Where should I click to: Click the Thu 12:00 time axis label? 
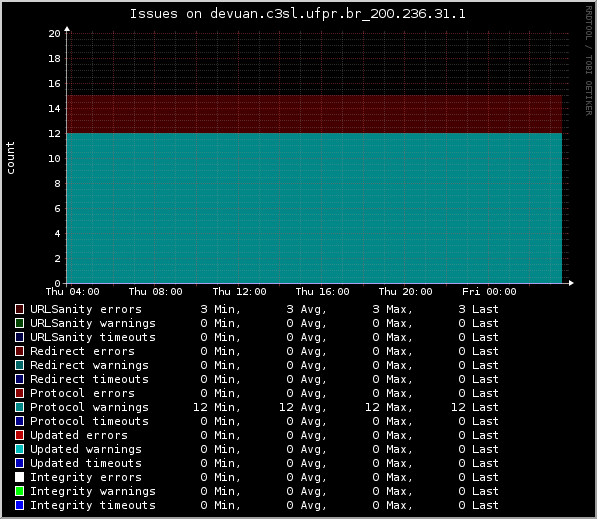239,292
